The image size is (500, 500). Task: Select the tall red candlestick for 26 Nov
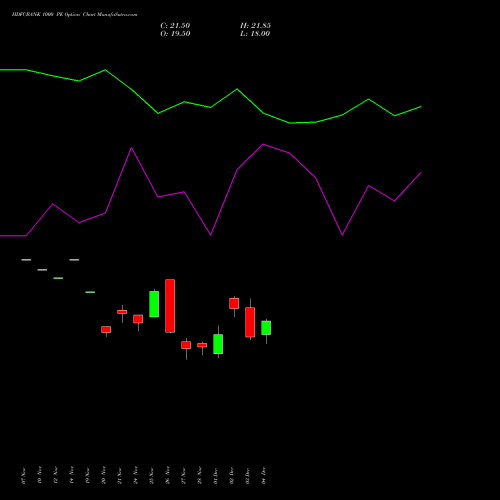[x=170, y=306]
